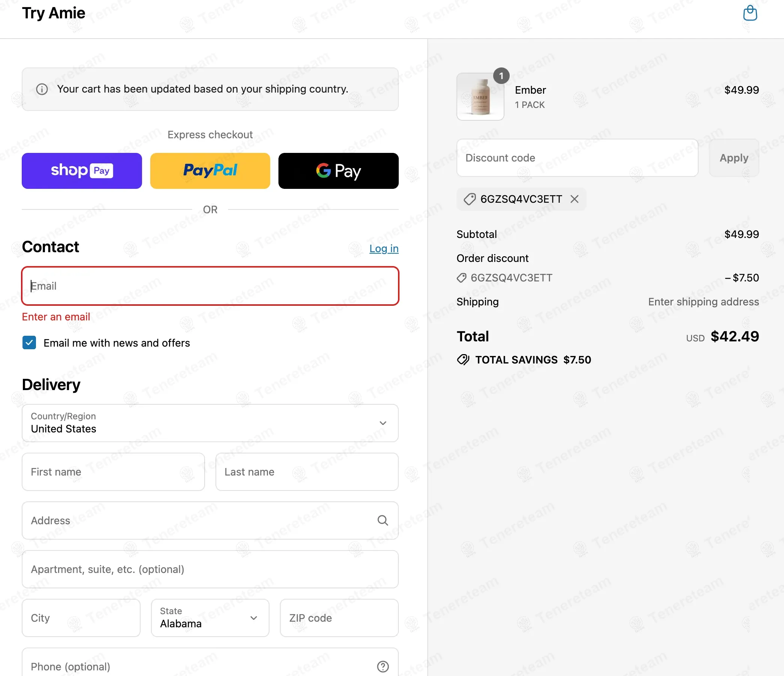The image size is (784, 676).
Task: Click the discount amount −$7.50
Action: pyautogui.click(x=742, y=278)
